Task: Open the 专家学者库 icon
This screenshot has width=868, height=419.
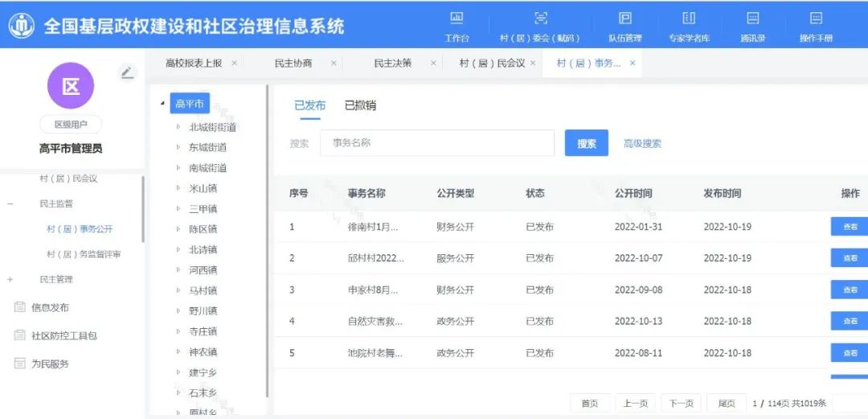Action: click(689, 18)
